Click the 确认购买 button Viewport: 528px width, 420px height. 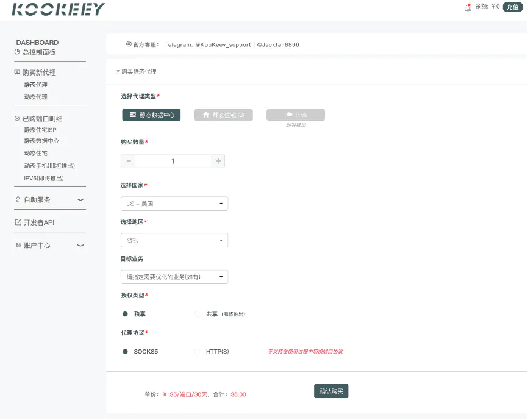331,391
